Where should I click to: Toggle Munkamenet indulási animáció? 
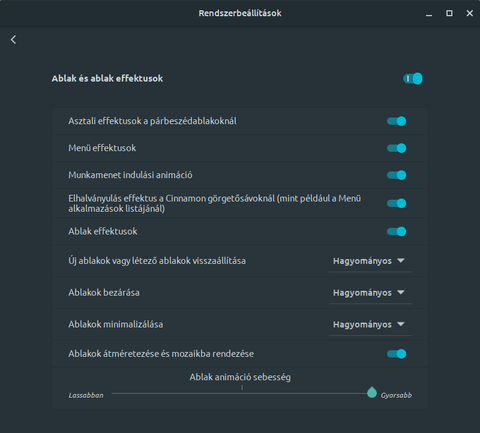click(396, 175)
